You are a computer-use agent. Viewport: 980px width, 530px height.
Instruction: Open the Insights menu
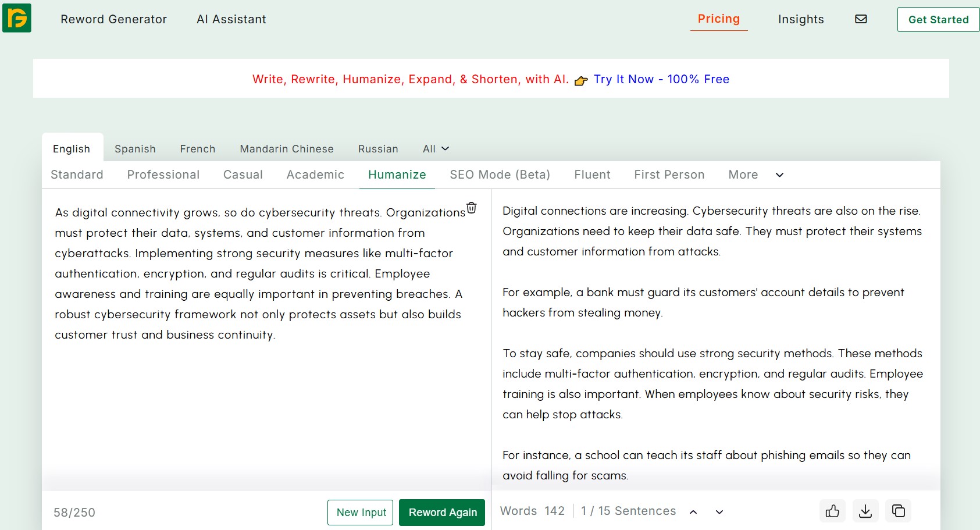801,19
